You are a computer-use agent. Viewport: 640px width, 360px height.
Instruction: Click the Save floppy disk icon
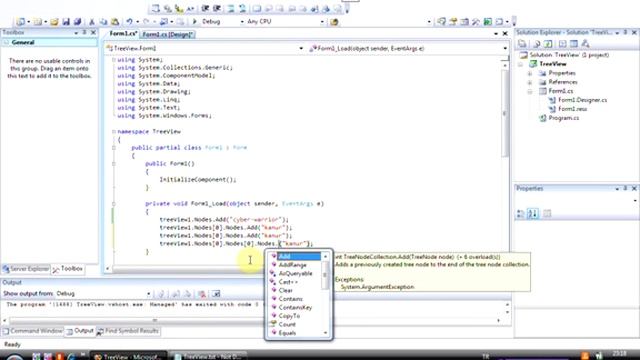tap(66, 22)
